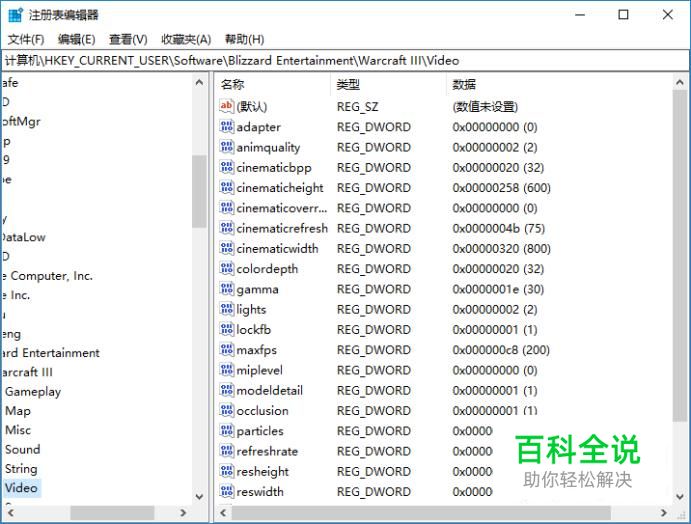Click the tree pane horizontal scrollbar thumb

click(x=112, y=513)
